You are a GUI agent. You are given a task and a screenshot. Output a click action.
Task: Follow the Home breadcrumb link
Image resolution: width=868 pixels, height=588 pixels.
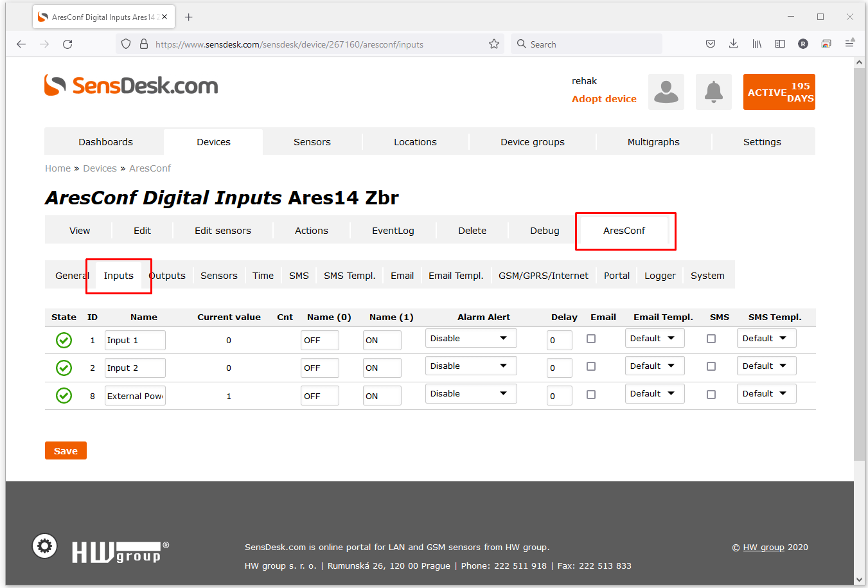(x=58, y=168)
